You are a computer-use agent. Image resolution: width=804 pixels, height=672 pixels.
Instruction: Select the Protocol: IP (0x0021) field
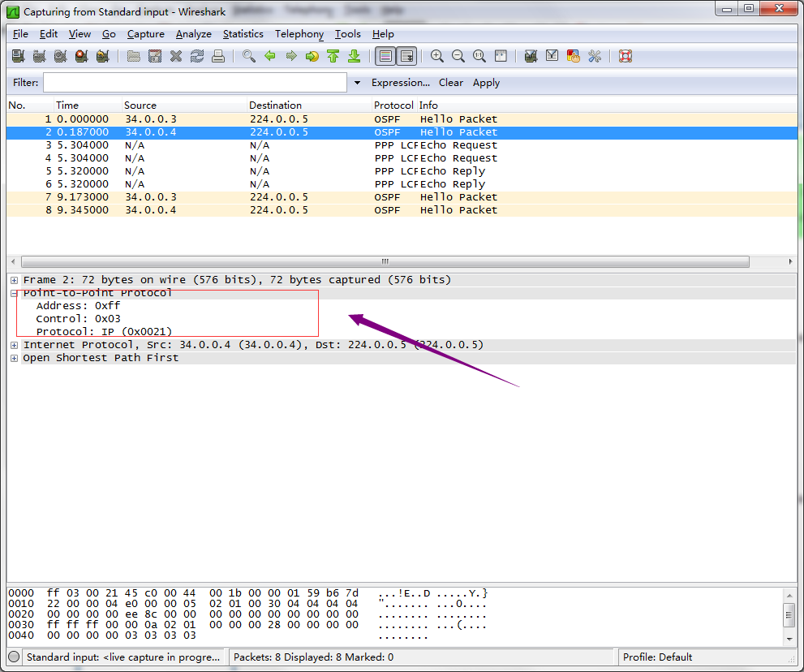(x=104, y=331)
